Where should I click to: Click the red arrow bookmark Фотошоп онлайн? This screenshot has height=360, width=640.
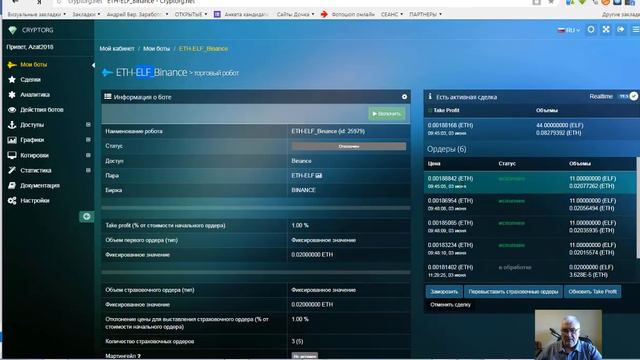(x=324, y=14)
